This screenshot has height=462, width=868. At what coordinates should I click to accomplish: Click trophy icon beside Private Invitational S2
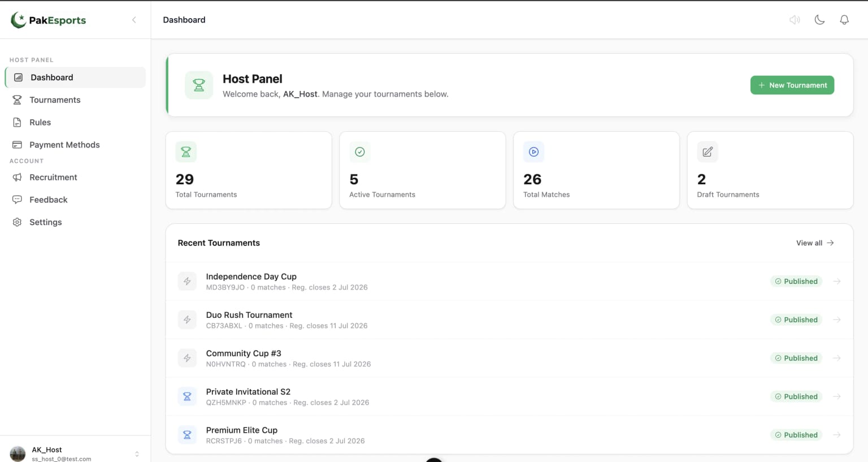(187, 396)
